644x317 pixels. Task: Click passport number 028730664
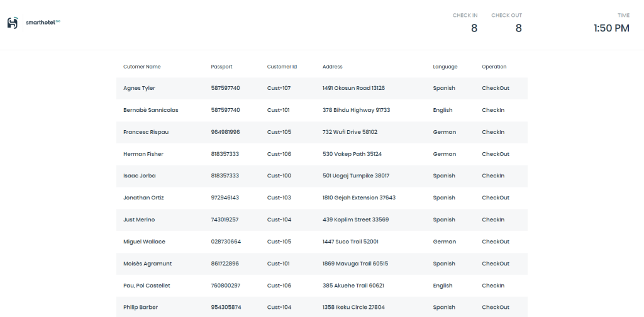226,242
